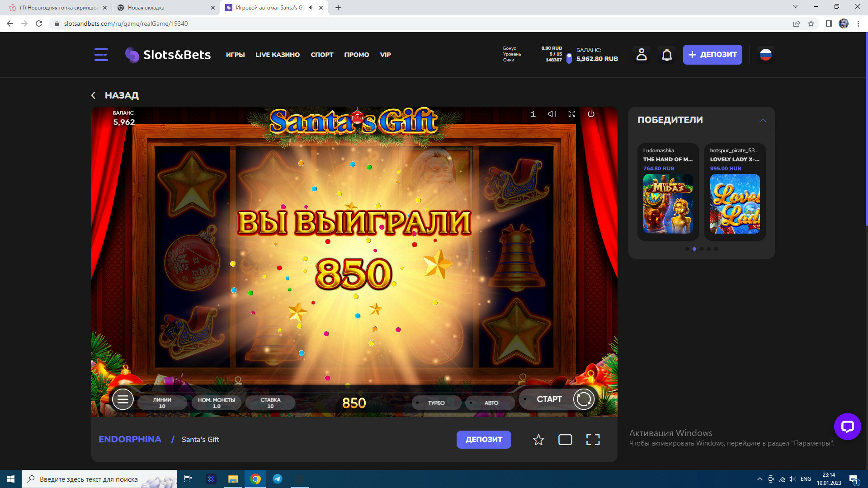
Task: Mute the slot game sound
Action: click(552, 114)
